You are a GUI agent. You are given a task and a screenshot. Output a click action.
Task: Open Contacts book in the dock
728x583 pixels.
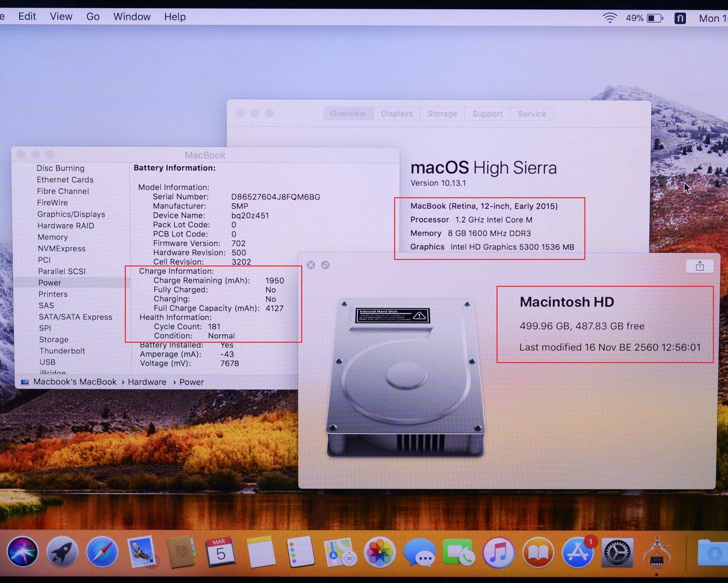(181, 552)
